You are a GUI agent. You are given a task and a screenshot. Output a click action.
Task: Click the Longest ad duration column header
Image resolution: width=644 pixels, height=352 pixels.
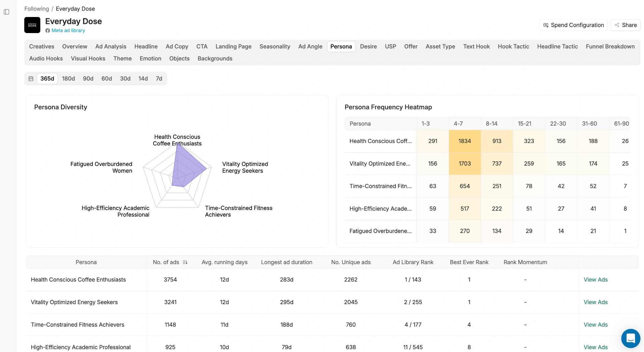click(x=286, y=262)
